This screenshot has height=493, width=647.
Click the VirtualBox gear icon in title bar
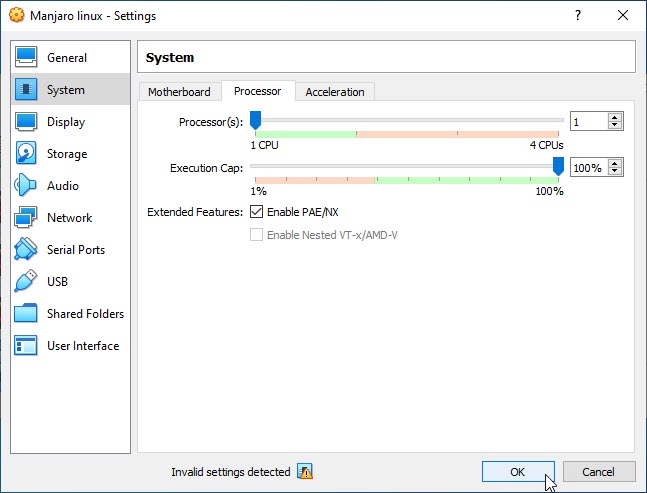click(x=17, y=15)
